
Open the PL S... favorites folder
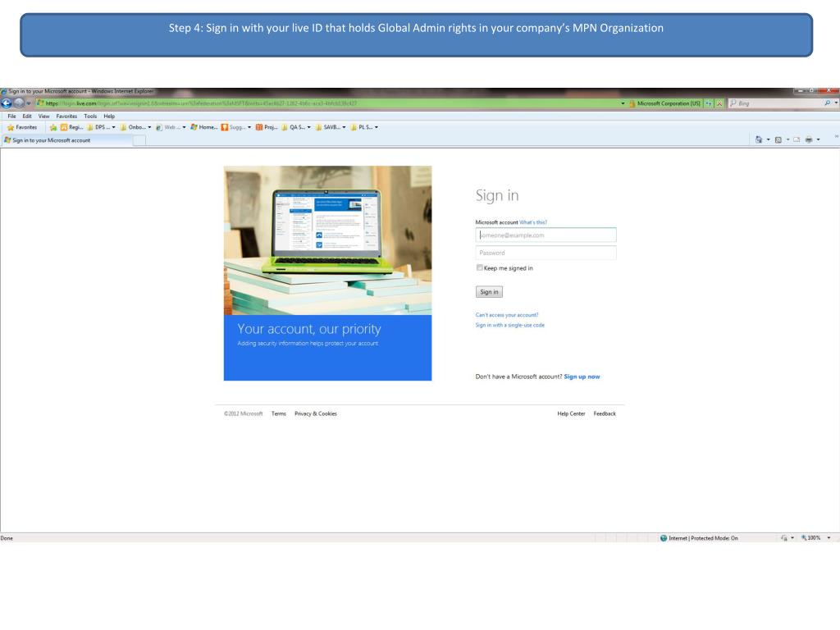click(362, 127)
